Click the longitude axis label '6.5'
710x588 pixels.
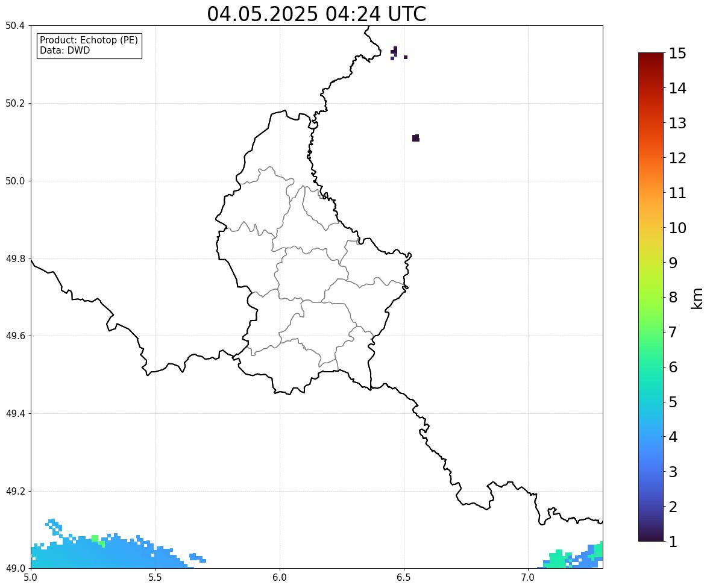403,578
